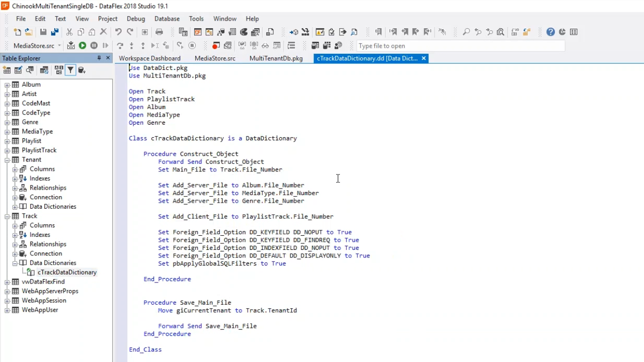Image resolution: width=644 pixels, height=362 pixels.
Task: Switch to the MultiTenantDb.pkg tab
Action: tap(276, 58)
